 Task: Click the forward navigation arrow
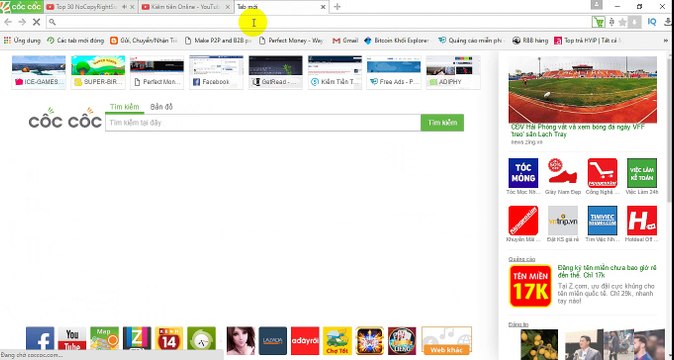click(x=22, y=22)
